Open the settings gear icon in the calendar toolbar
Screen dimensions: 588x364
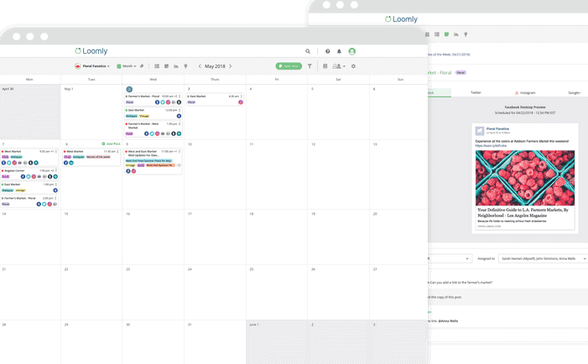point(353,66)
